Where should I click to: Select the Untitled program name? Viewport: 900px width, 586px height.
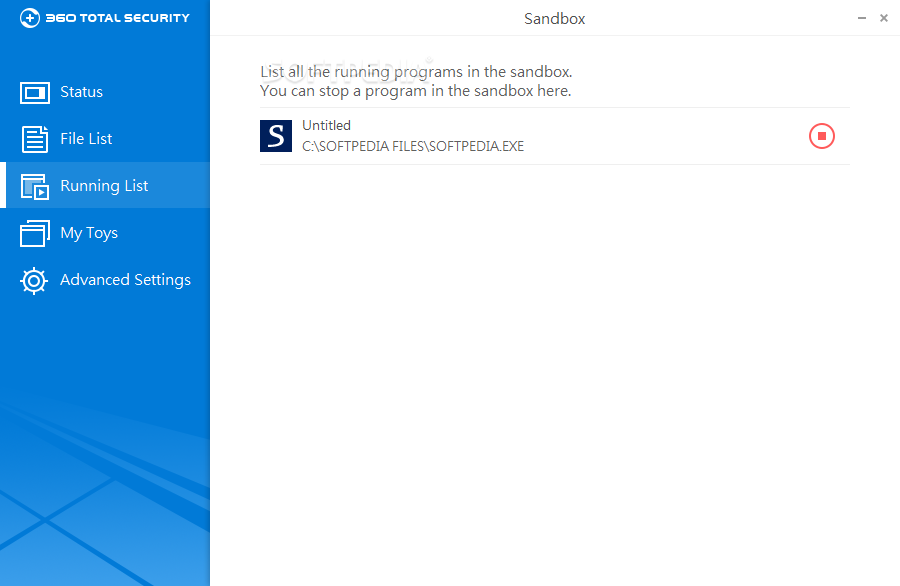326,125
